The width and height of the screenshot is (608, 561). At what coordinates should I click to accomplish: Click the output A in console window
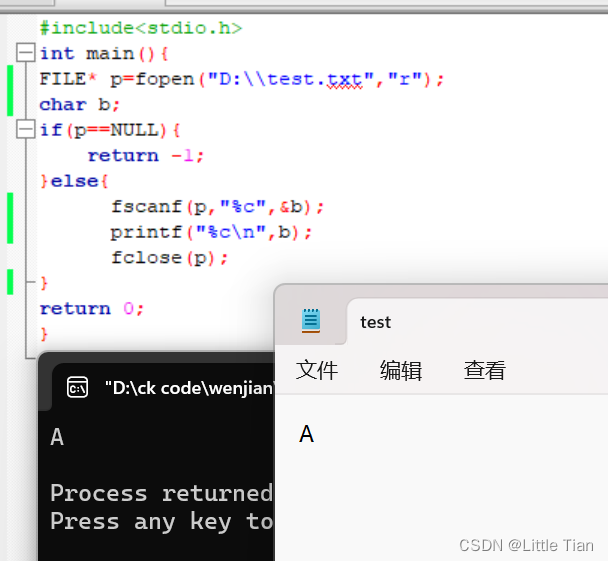coord(57,437)
